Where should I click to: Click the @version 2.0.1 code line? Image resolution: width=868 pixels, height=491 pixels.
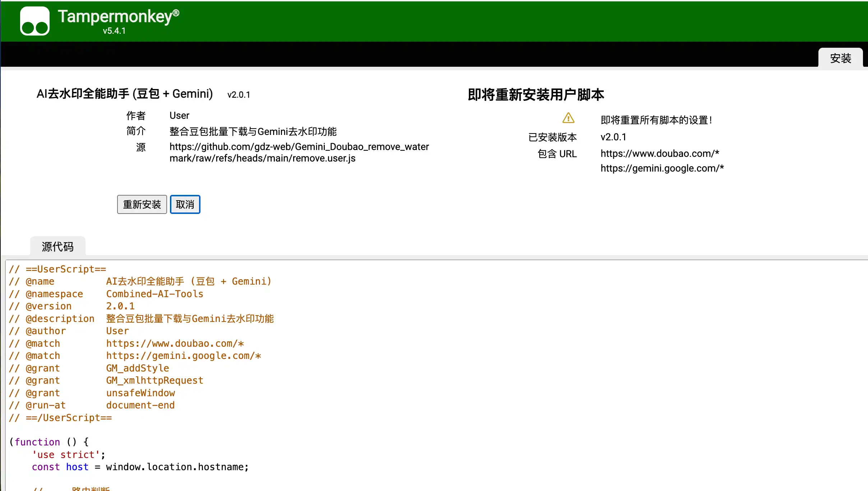pos(72,306)
